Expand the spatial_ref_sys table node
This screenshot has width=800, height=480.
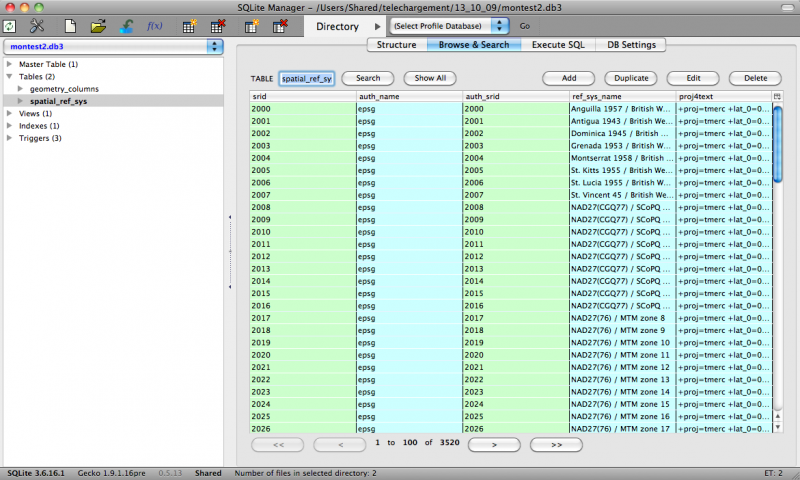(x=20, y=101)
